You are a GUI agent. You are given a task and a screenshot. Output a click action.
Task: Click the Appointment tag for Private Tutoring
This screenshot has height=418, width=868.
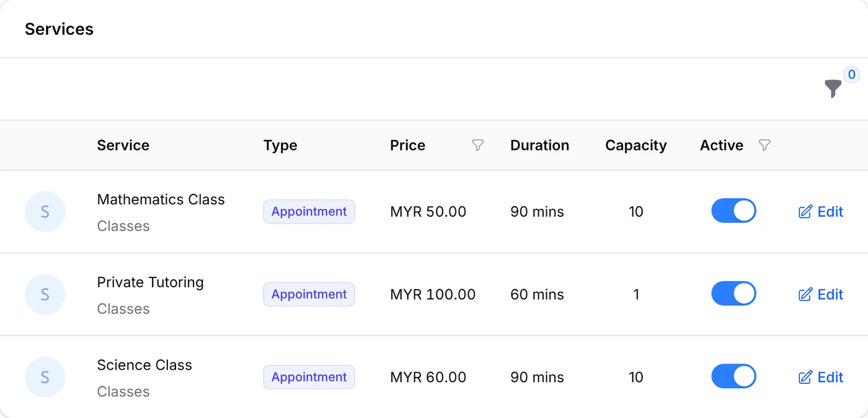coord(309,294)
